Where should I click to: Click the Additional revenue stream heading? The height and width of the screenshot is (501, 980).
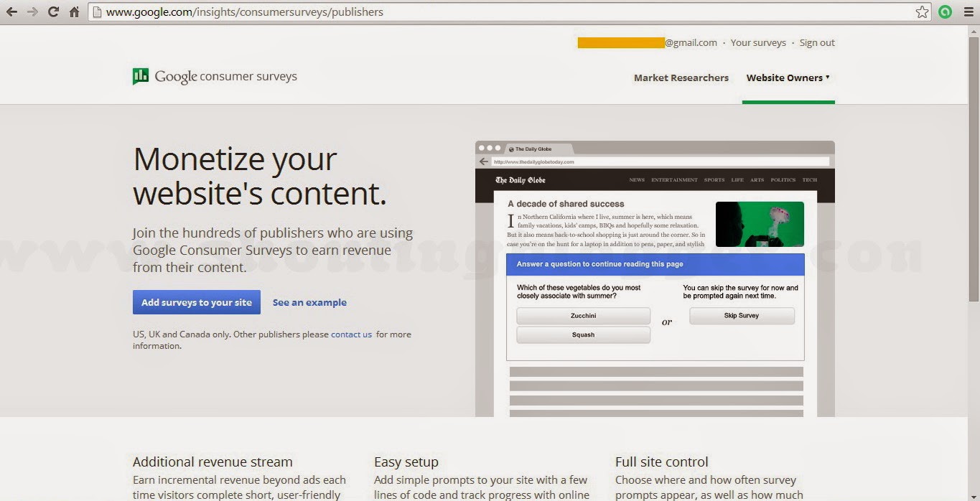coord(213,462)
